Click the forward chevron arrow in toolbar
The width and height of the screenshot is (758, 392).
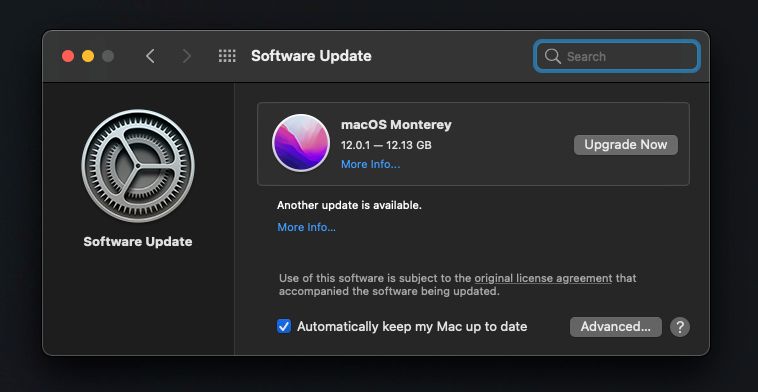click(x=187, y=56)
